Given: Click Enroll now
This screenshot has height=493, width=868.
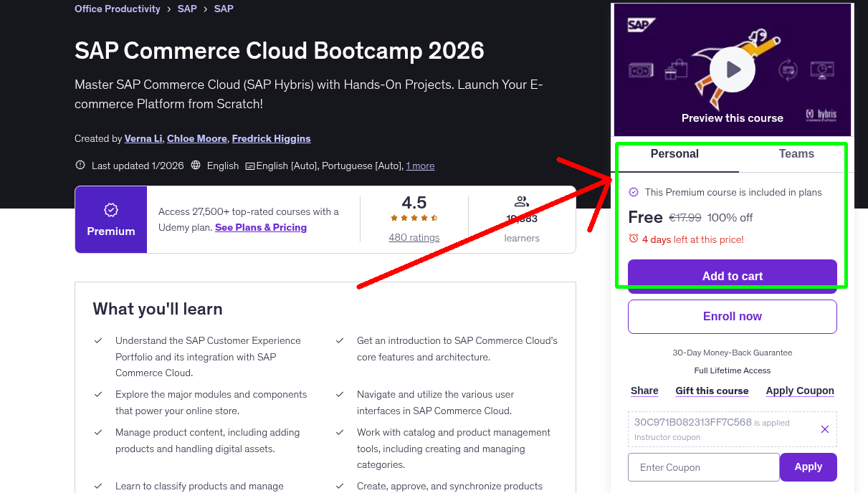Looking at the screenshot, I should pyautogui.click(x=732, y=316).
